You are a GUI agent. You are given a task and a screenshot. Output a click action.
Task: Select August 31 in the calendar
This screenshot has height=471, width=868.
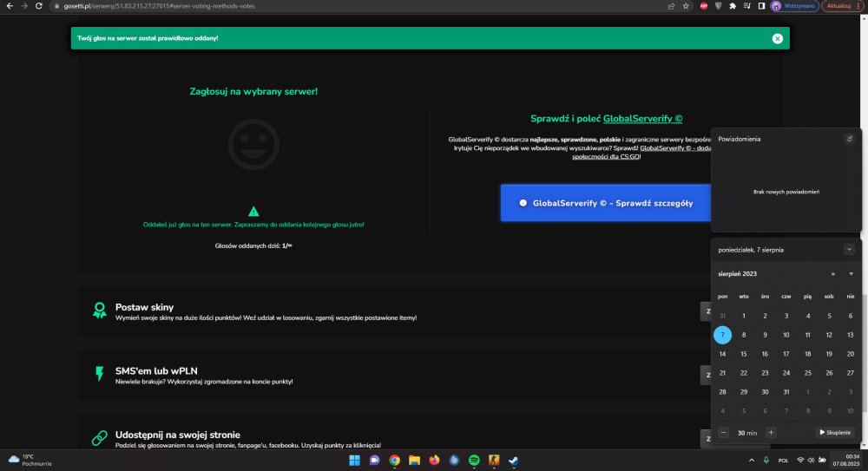[x=786, y=392]
